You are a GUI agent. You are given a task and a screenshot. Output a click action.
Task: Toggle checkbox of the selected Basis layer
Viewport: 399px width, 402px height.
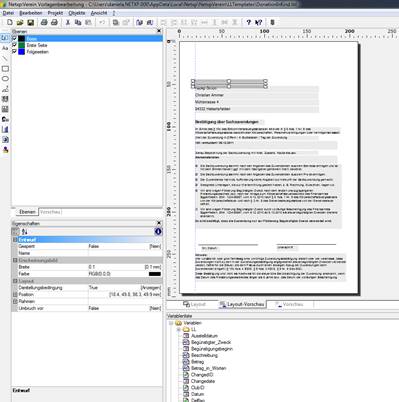14,38
